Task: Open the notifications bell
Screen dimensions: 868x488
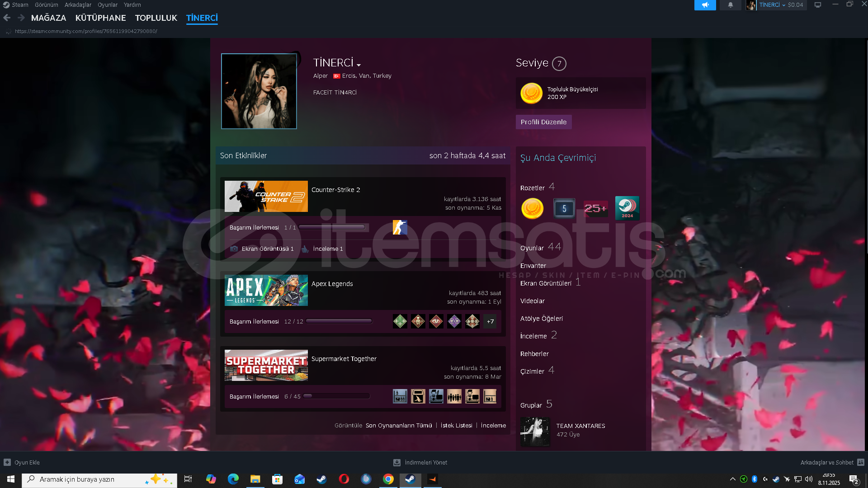Action: pyautogui.click(x=730, y=5)
